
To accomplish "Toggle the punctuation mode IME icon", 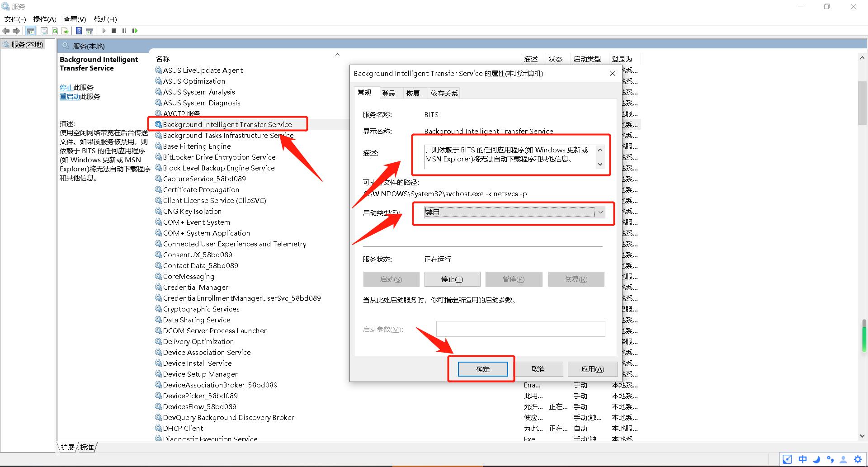I will click(x=830, y=459).
